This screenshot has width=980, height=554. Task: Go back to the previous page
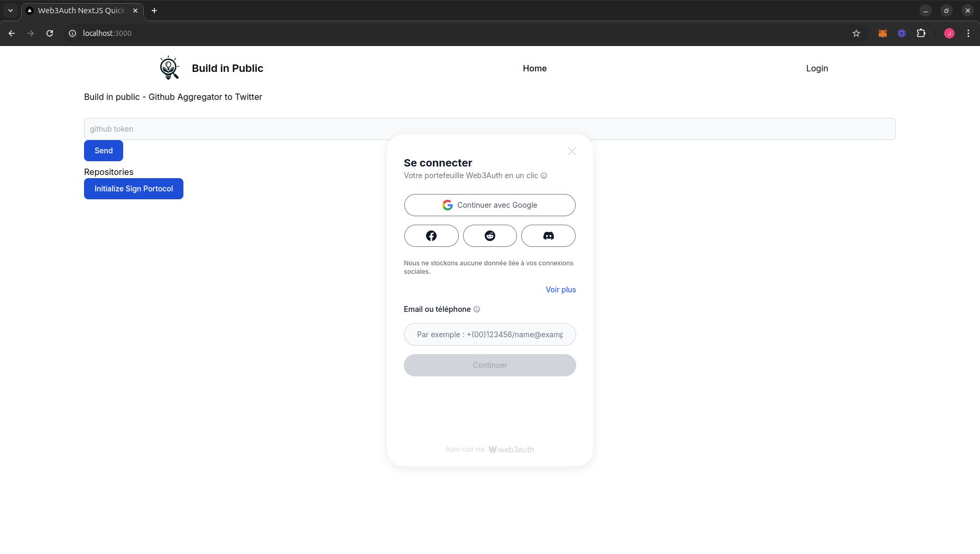click(12, 33)
